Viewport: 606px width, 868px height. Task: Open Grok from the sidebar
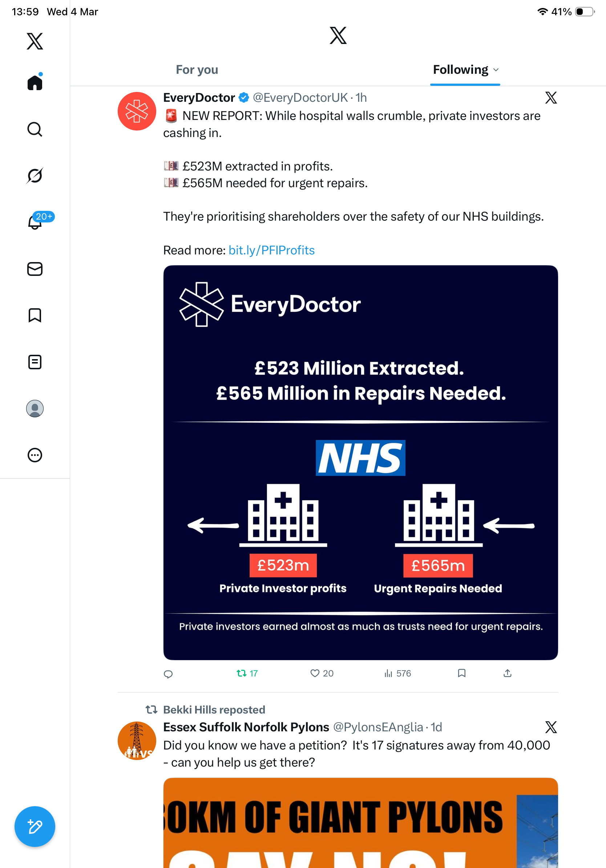[35, 176]
